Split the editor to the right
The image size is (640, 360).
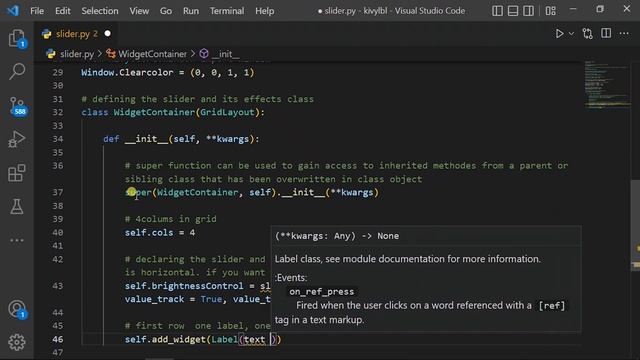pos(606,33)
